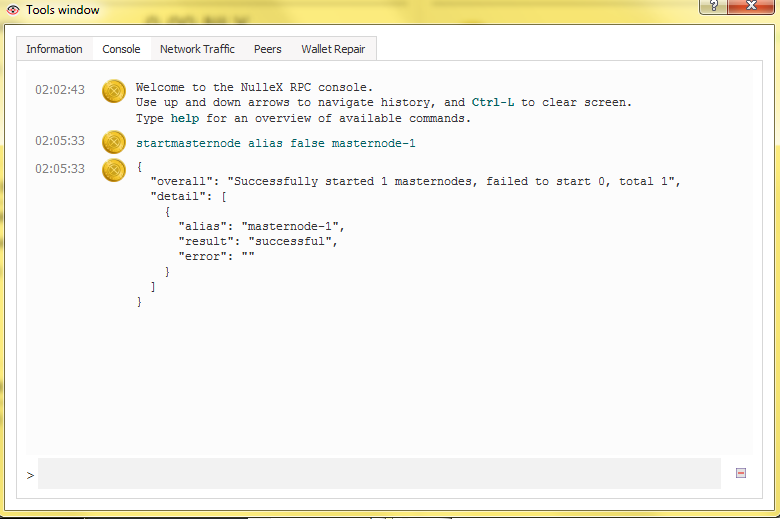This screenshot has width=780, height=519.
Task: Select the Console tab
Action: tap(121, 49)
